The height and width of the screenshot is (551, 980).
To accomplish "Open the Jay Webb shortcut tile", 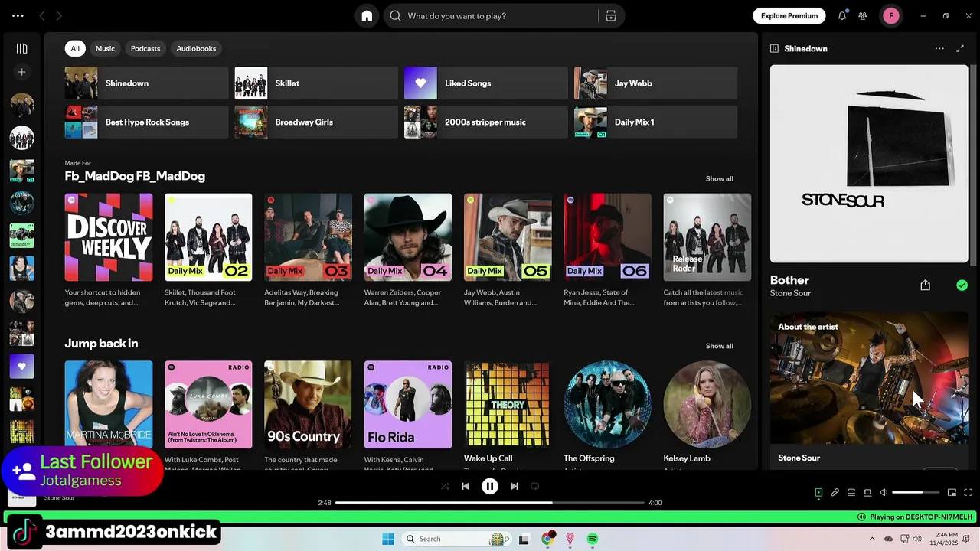I will 656,83.
